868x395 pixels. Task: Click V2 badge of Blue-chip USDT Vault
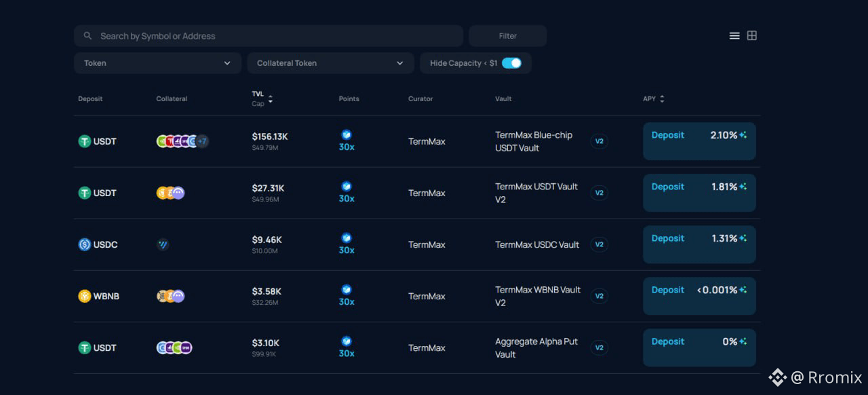tap(599, 141)
